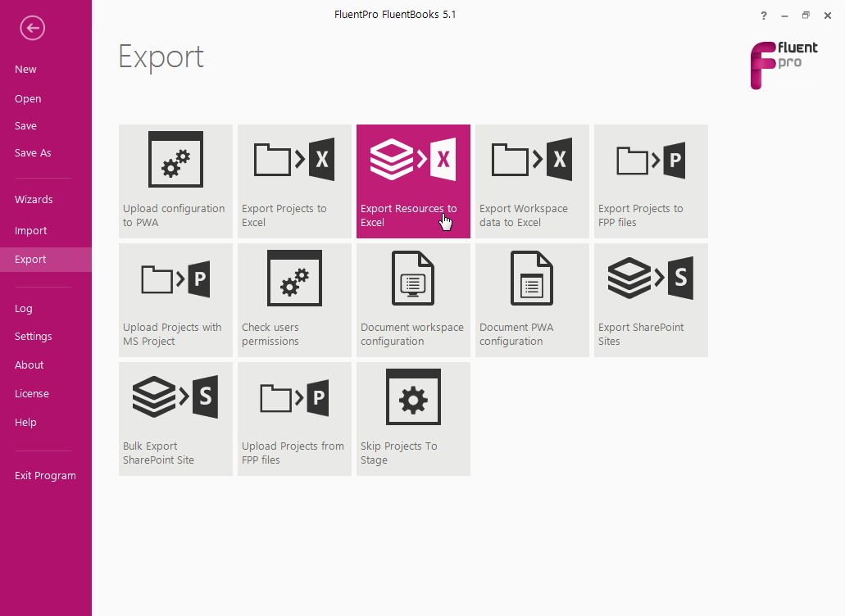Click the question mark help icon in the title bar
The height and width of the screenshot is (616, 845).
click(x=764, y=16)
